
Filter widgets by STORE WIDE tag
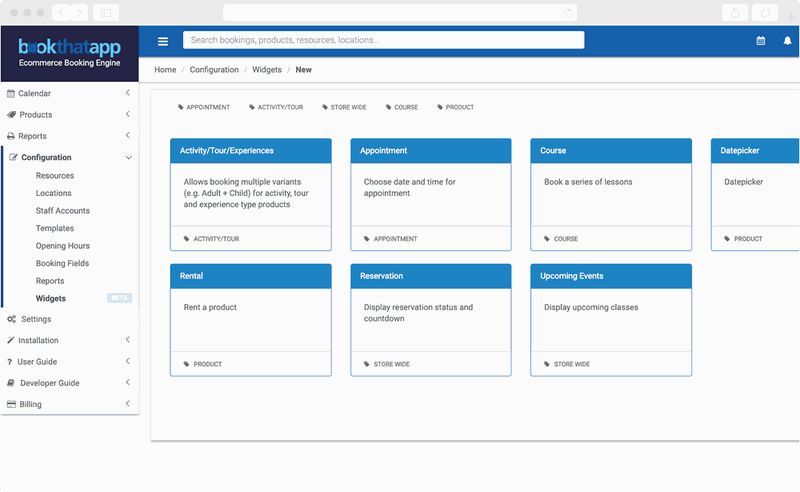click(344, 107)
